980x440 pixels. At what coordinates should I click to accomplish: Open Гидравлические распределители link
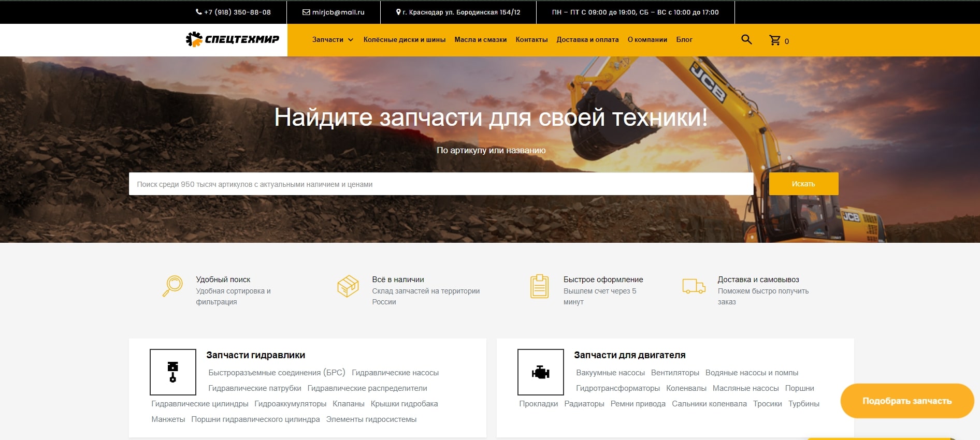(x=367, y=388)
